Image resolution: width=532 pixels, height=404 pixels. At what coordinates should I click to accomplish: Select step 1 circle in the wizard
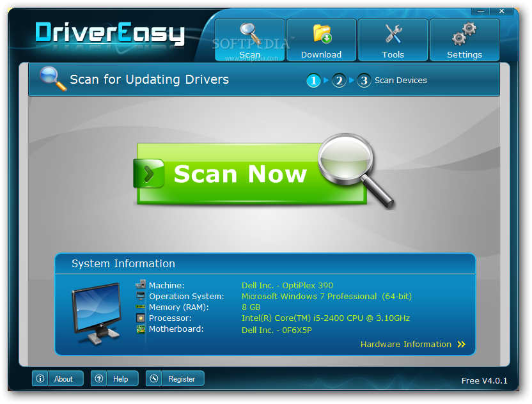click(x=313, y=81)
